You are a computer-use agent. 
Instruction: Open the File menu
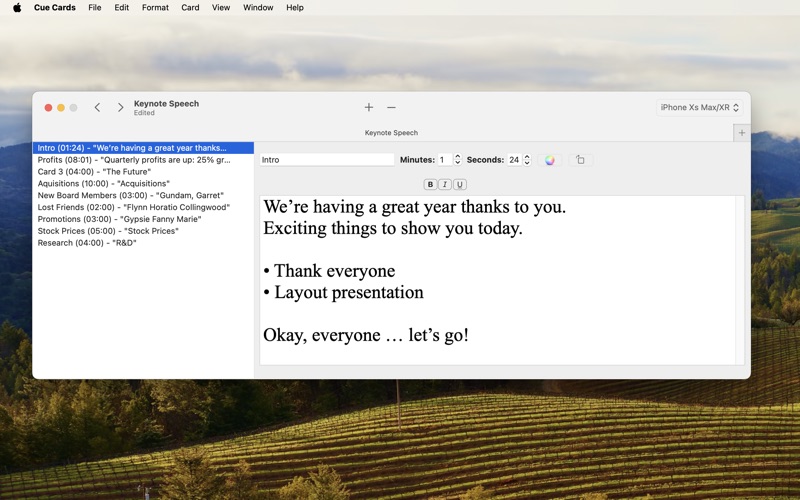[94, 8]
